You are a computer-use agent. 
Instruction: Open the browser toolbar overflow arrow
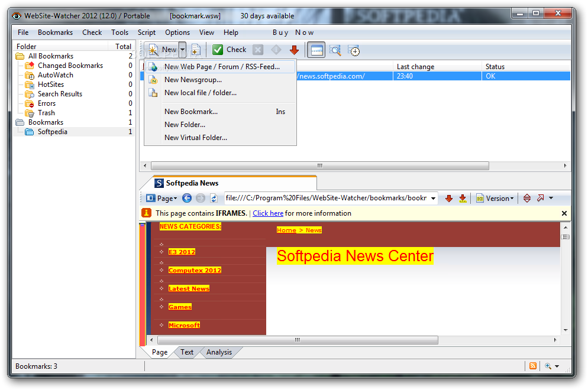pos(551,198)
